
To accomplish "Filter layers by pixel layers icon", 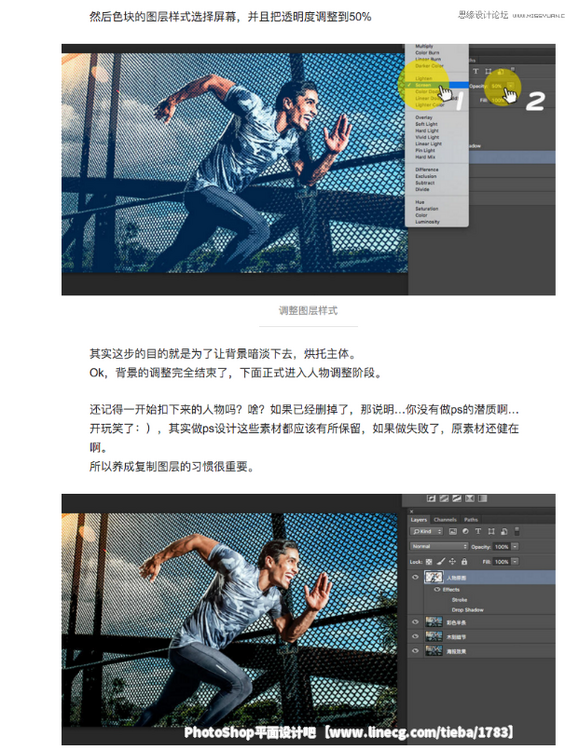I will click(453, 531).
